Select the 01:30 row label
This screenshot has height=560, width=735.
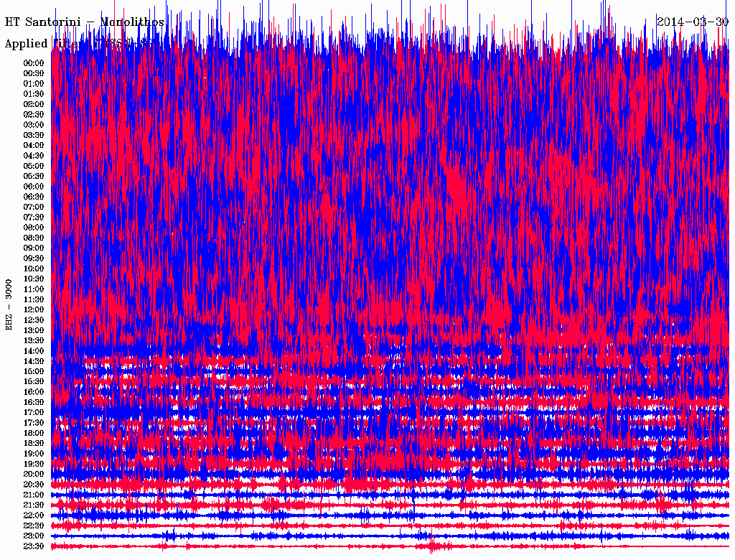tap(34, 94)
